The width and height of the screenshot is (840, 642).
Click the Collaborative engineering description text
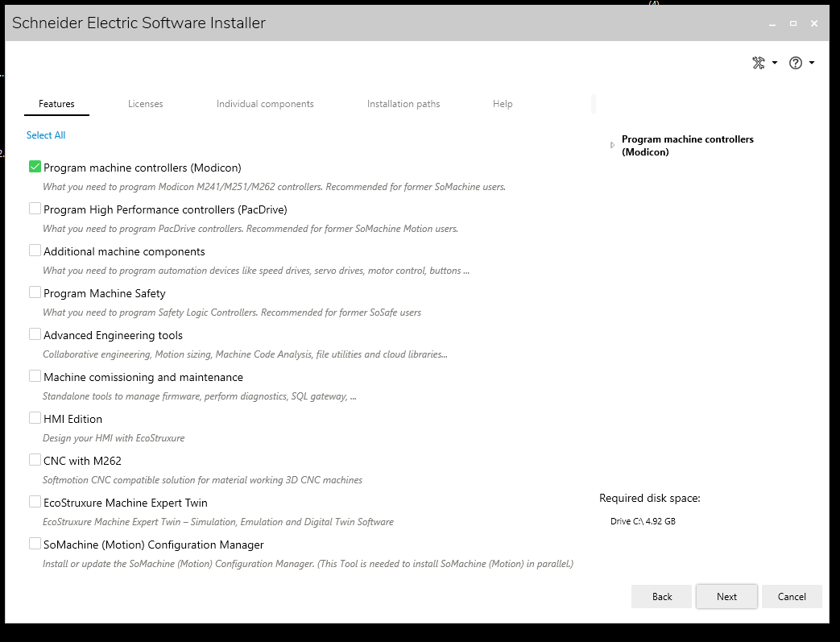tap(245, 354)
